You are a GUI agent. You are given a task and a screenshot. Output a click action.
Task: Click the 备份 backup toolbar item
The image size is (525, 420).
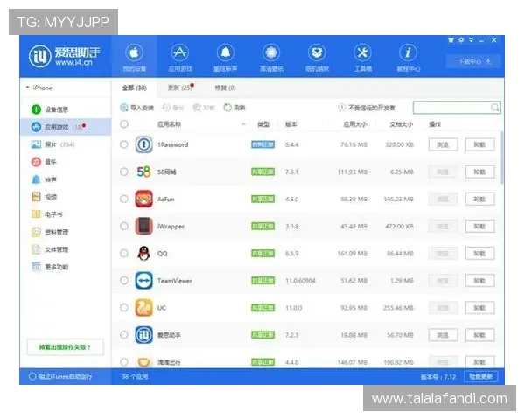[x=173, y=108]
